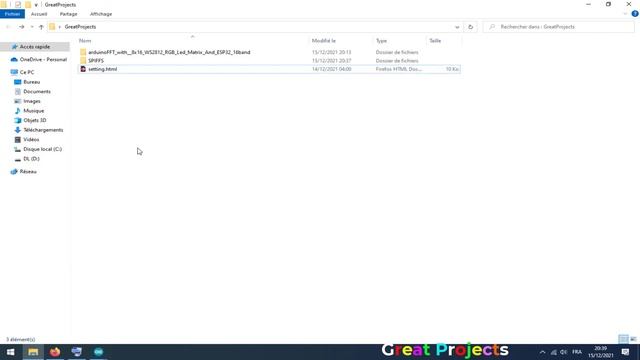Open Accès rapide in navigation pane
Viewport: 640px width, 360px height.
click(x=35, y=47)
